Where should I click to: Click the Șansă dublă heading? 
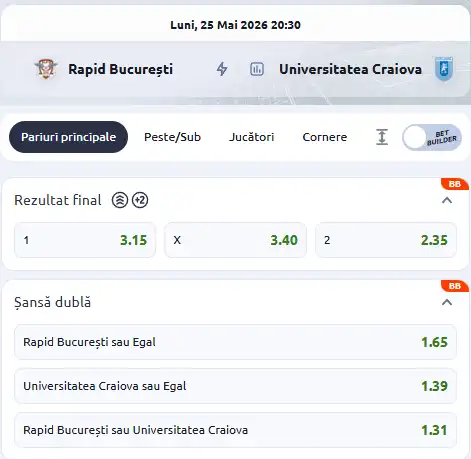[53, 302]
